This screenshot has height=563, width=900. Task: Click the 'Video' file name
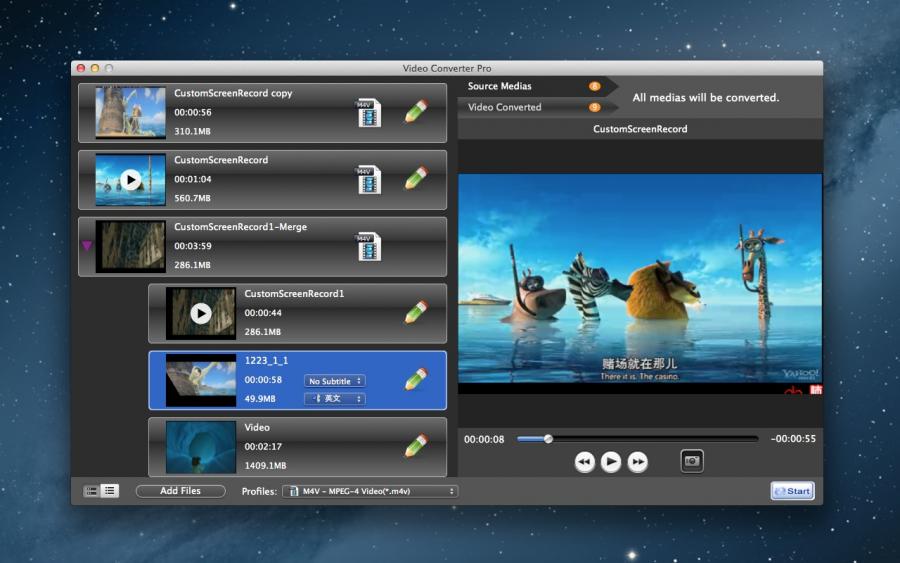point(257,428)
